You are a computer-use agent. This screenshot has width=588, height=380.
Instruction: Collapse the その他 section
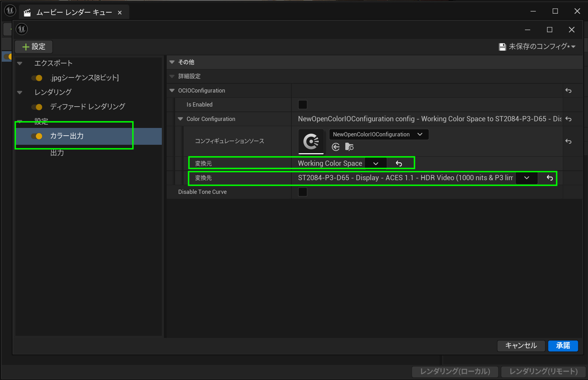point(172,62)
